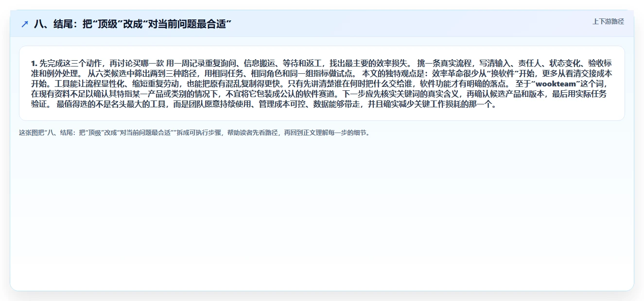
Task: Click the 上下游路径 label in the header
Action: tap(608, 21)
